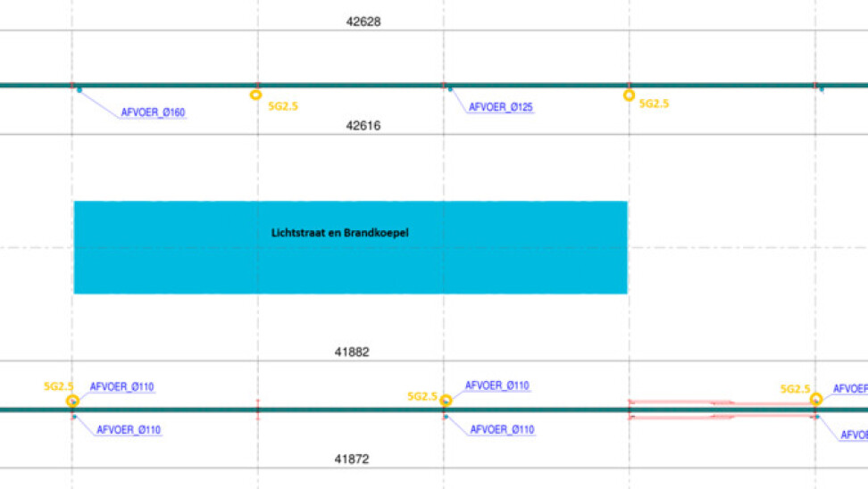Image resolution: width=868 pixels, height=489 pixels.
Task: Select the upper AFVOER_Ø110 label in bottom middle
Action: [x=497, y=386]
